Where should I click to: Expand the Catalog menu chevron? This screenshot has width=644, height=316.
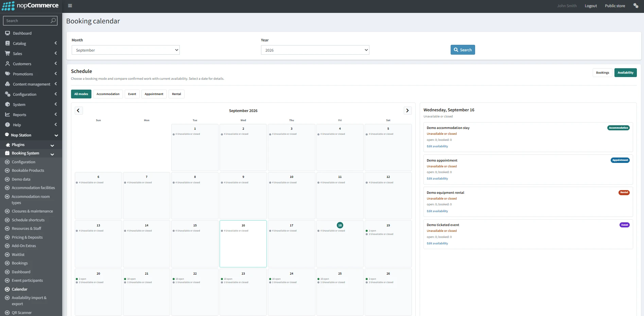point(56,43)
